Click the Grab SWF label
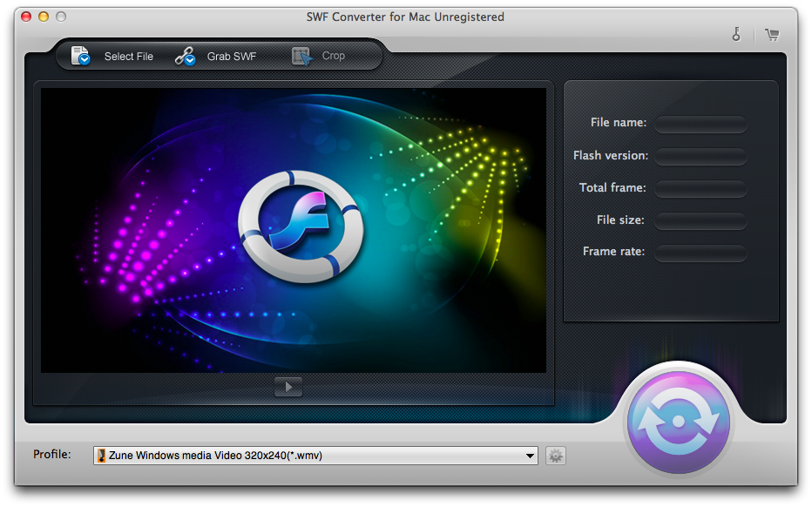 point(232,57)
